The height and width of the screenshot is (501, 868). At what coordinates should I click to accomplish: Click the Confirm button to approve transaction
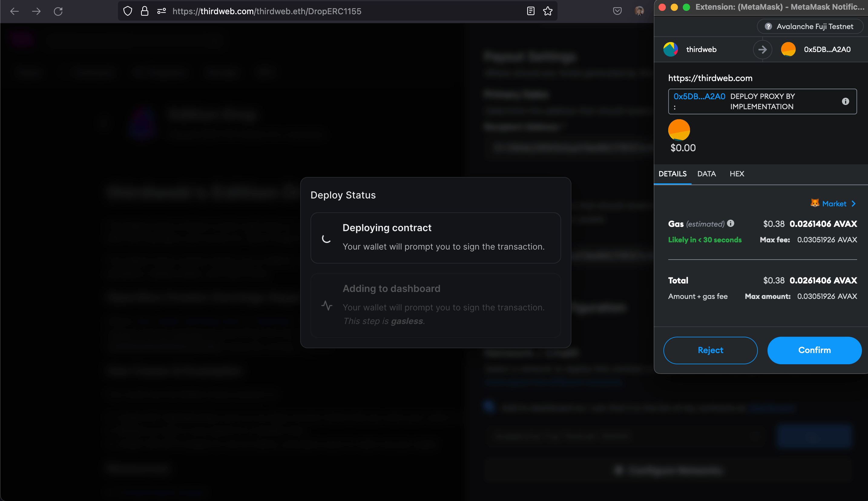[x=814, y=350]
